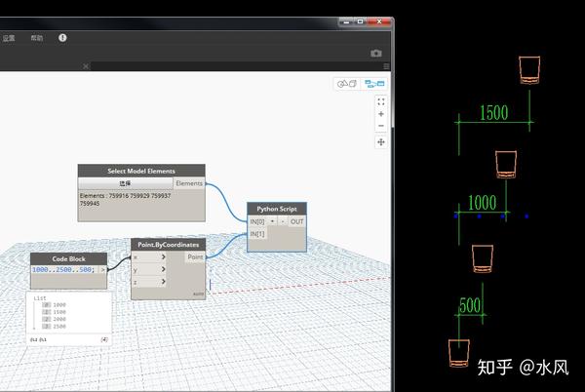Open the Help menu
This screenshot has height=392, width=585.
[x=37, y=38]
